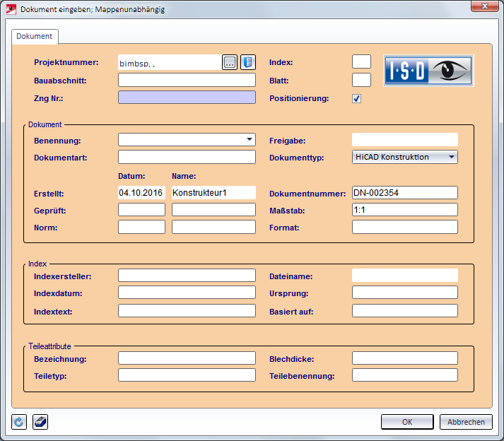This screenshot has height=441, width=504.
Task: Open the Dokumenttyp HiCAD Konstruktion dropdown
Action: pos(452,157)
